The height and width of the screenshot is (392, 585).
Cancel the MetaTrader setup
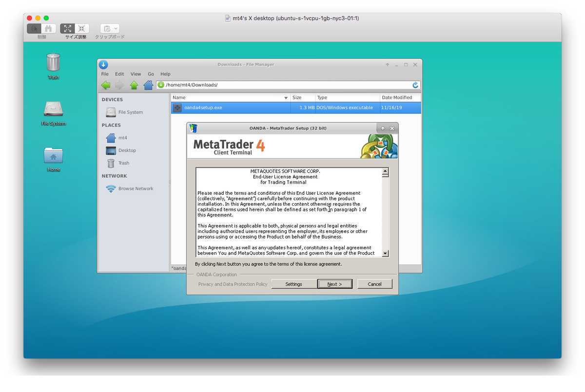(x=374, y=284)
